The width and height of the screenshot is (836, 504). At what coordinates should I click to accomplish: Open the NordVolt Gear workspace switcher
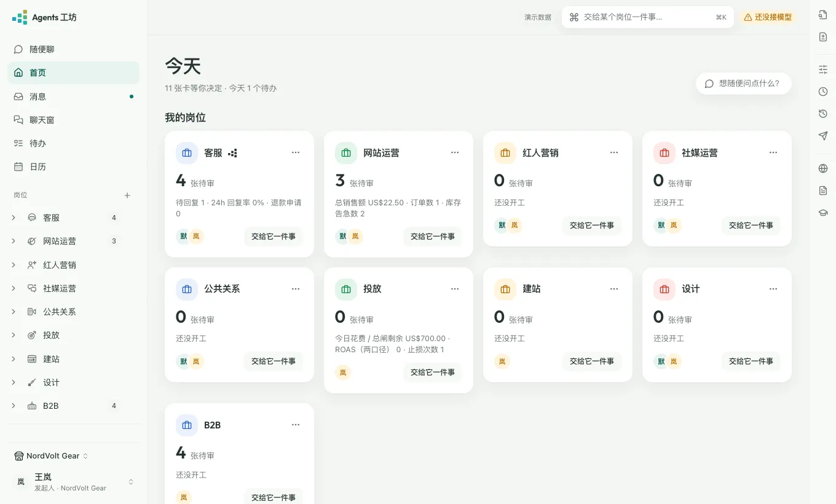[52, 456]
